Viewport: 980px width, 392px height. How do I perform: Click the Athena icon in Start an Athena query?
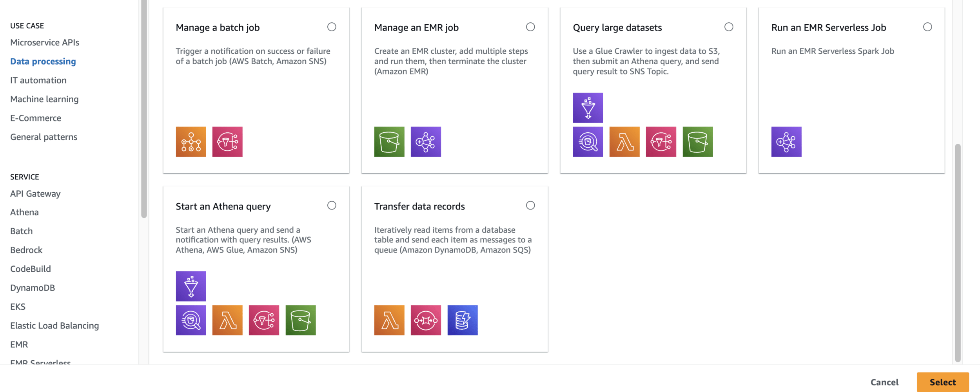pos(191,320)
